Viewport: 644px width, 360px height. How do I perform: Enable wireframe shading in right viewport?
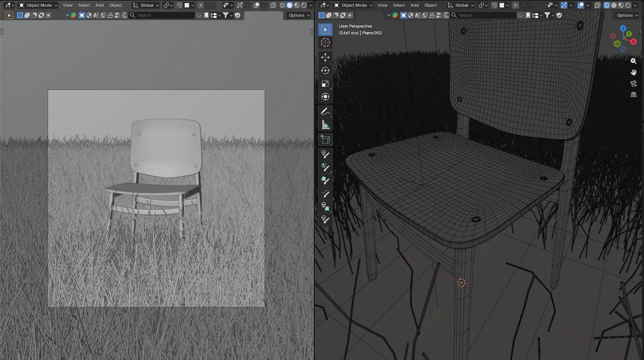pos(607,5)
